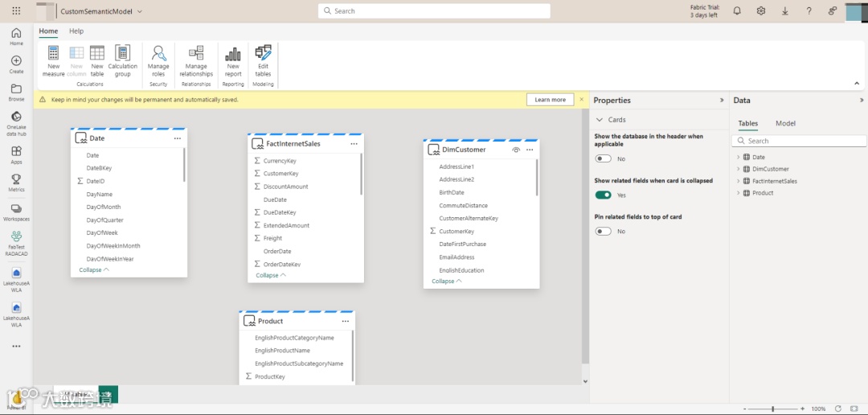Click the zoom slider handle
This screenshot has width=868, height=415.
pyautogui.click(x=773, y=409)
